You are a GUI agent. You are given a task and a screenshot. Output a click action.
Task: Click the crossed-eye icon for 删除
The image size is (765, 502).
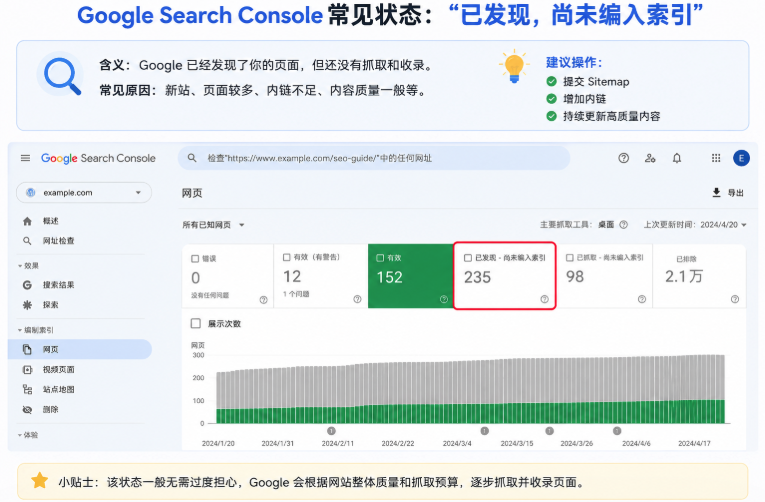27,410
